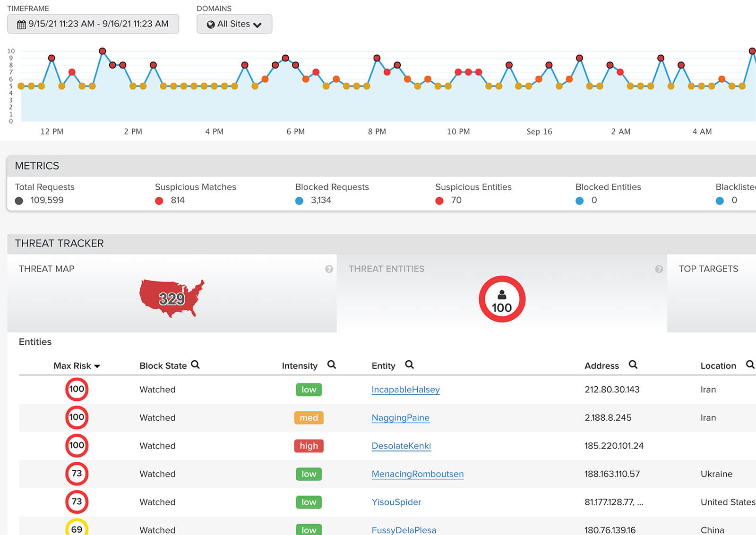Click the risk 73 circle for YisouSpider
Viewport: 756px width, 535px height.
point(77,501)
